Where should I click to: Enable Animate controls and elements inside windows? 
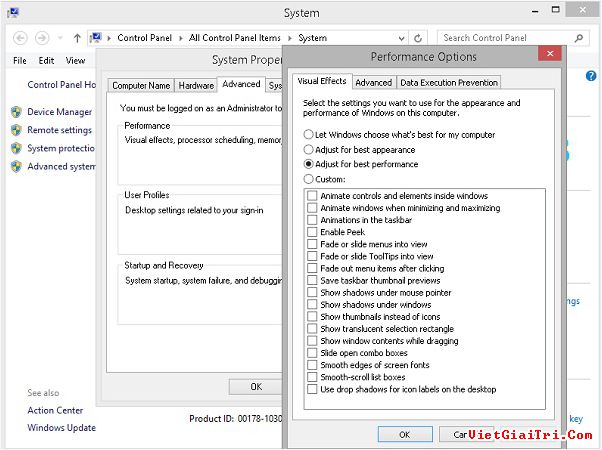[x=312, y=196]
